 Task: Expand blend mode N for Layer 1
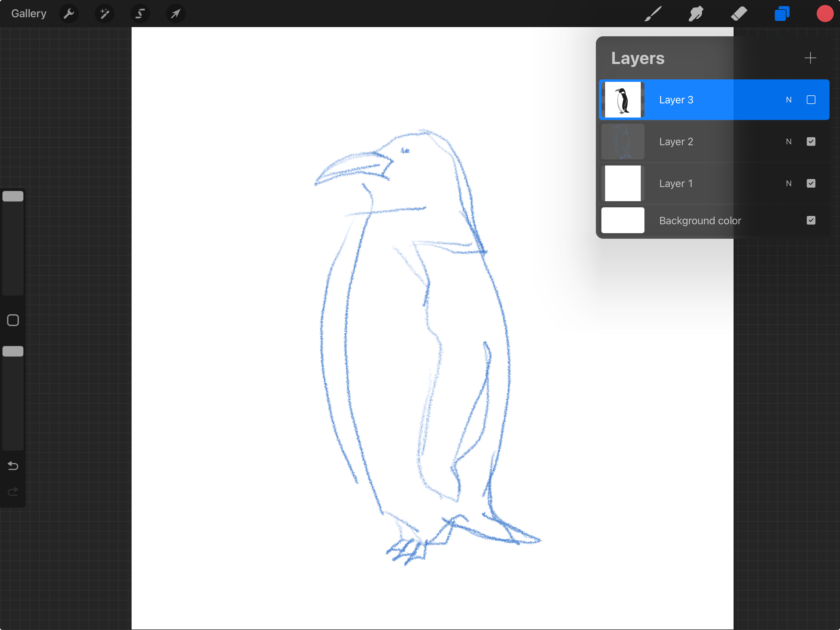788,184
